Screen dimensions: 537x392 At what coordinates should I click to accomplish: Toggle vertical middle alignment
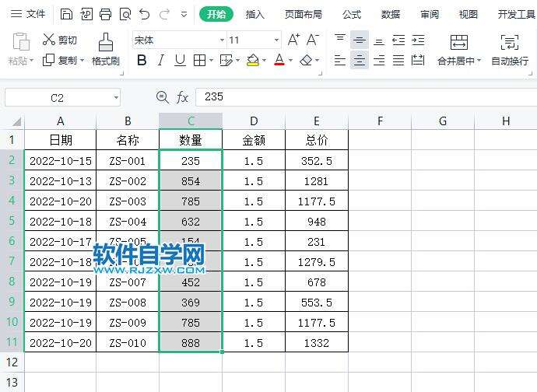(360, 40)
